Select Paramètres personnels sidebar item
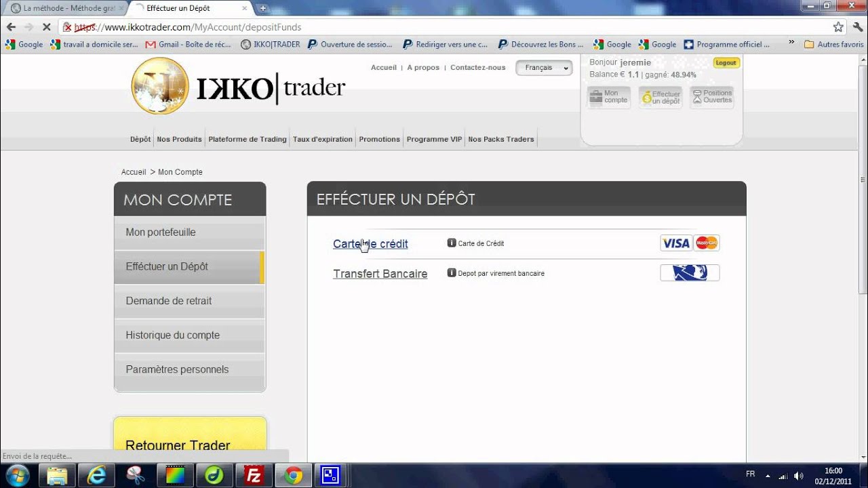 coord(189,370)
